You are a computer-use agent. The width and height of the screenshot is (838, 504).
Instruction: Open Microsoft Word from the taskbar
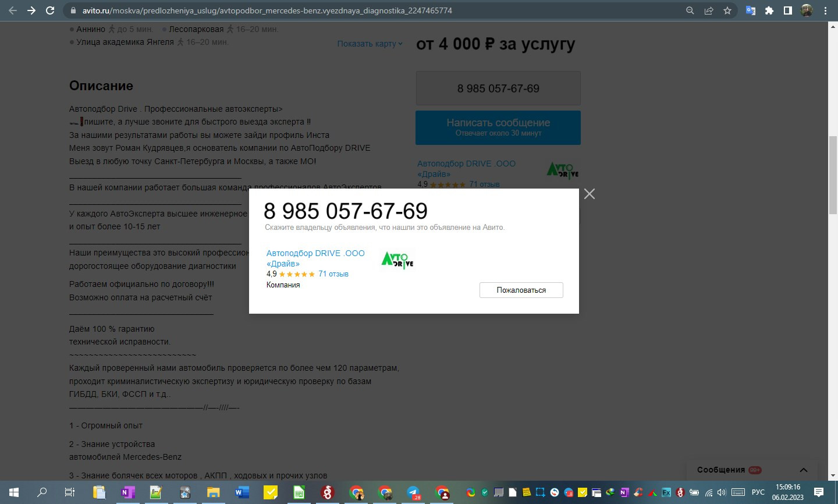pos(242,492)
